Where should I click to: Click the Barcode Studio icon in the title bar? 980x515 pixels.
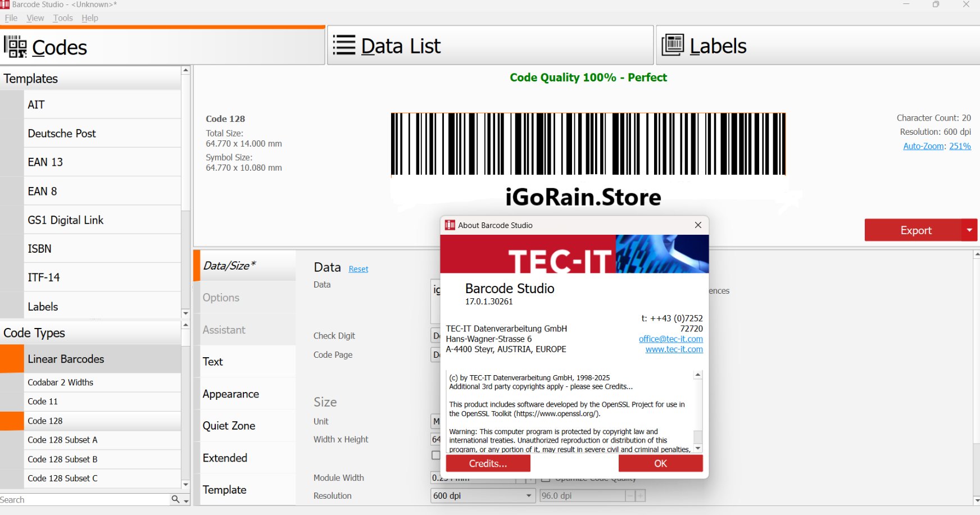(6, 4)
